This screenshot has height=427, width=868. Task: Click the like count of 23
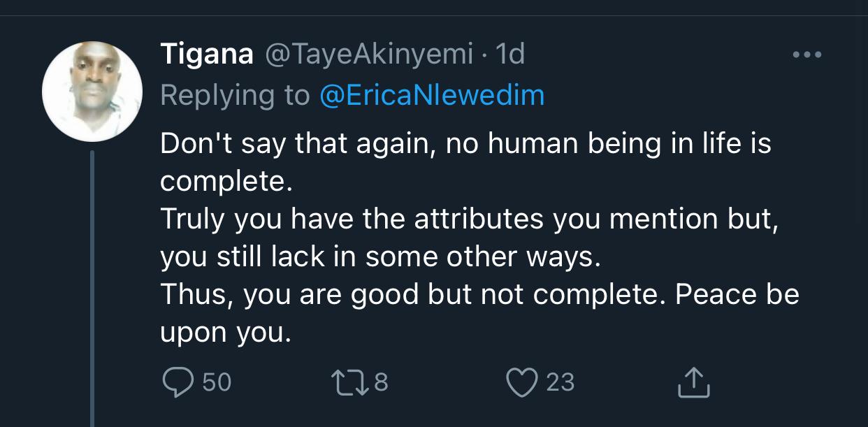point(560,382)
